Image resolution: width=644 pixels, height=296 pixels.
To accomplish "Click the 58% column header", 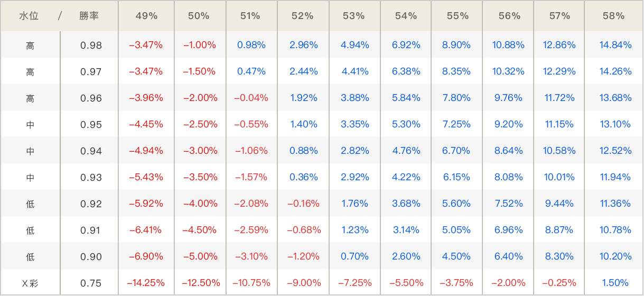I will click(x=613, y=16).
